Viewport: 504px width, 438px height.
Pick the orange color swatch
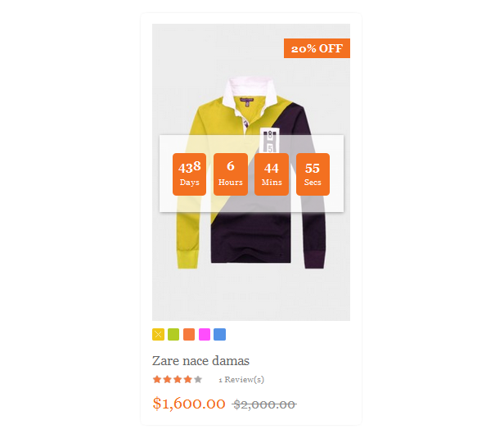[x=189, y=335]
